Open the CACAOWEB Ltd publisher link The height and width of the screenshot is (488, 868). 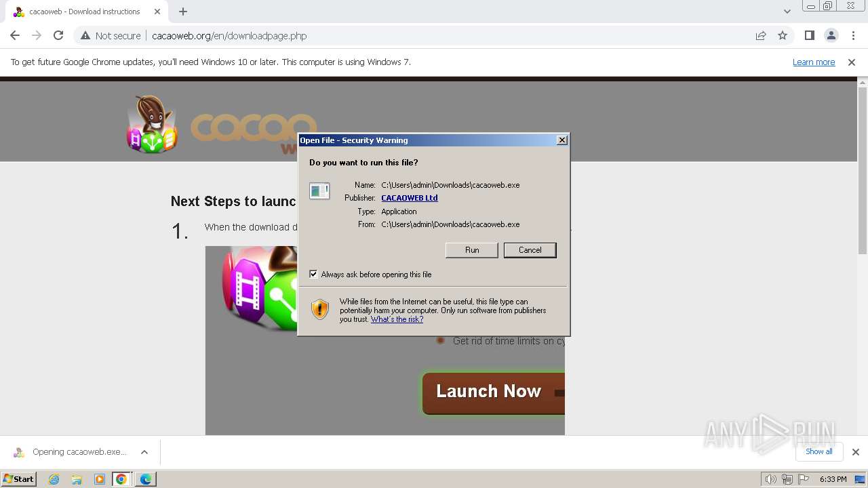click(x=410, y=198)
